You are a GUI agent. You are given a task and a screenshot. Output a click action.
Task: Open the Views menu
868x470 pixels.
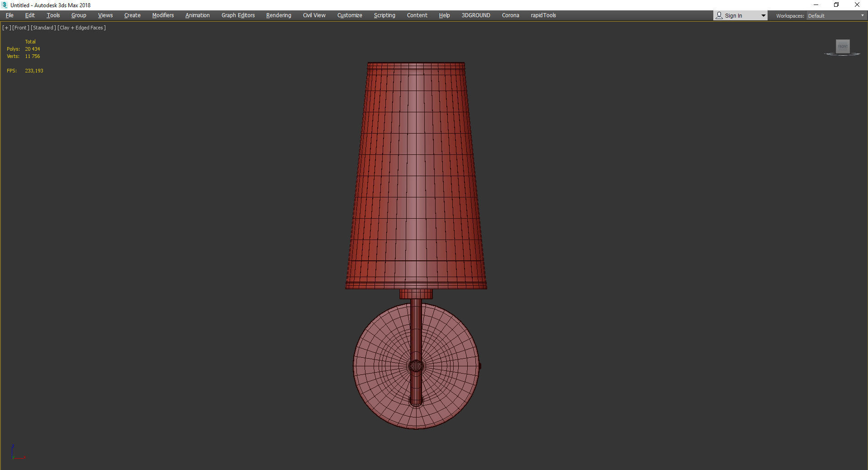click(105, 15)
